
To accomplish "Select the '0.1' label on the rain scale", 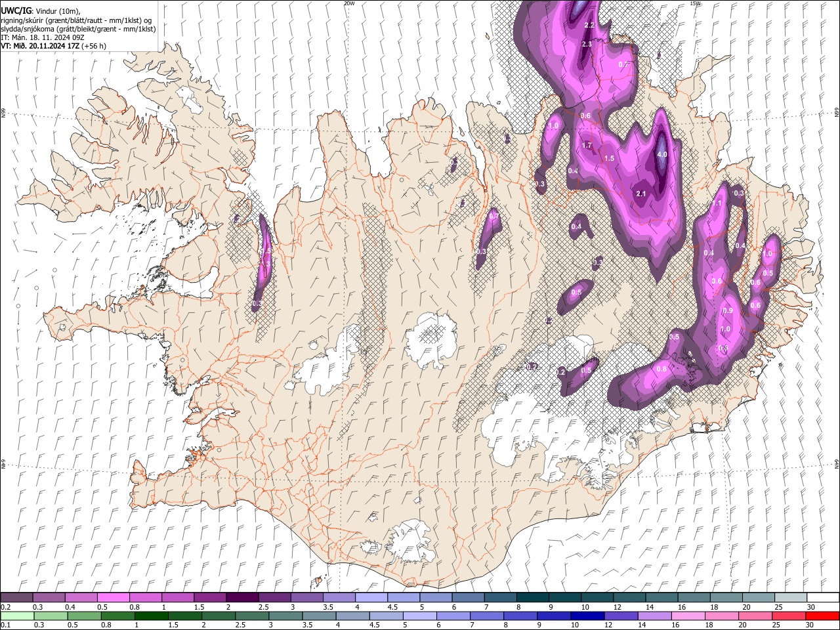I will click(x=5, y=625).
